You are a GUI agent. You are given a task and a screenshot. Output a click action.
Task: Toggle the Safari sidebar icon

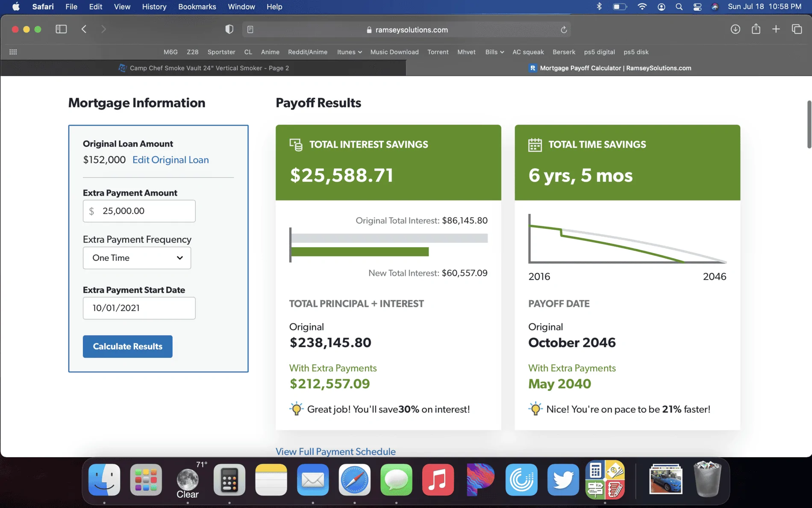pyautogui.click(x=61, y=29)
